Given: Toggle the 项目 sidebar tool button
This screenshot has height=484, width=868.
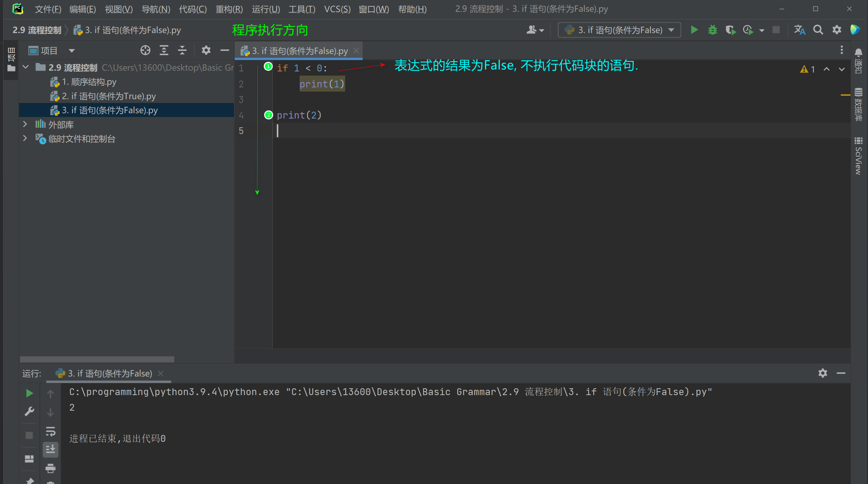Looking at the screenshot, I should tap(11, 60).
